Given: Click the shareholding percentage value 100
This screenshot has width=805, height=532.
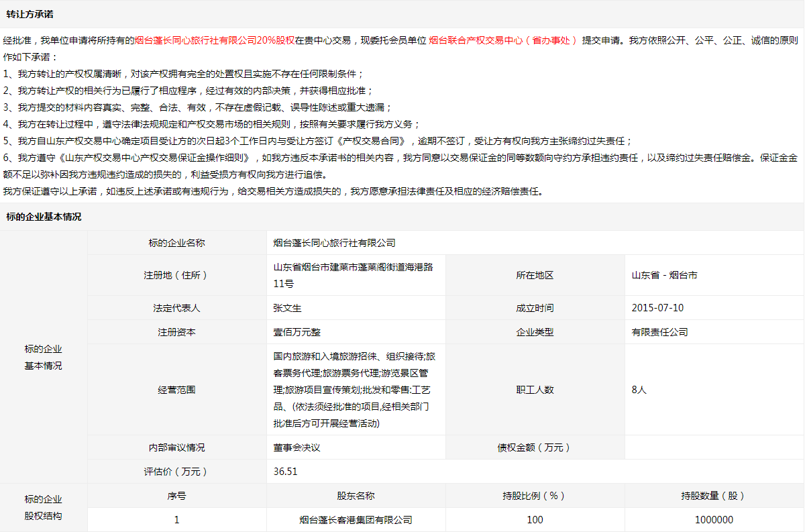Looking at the screenshot, I should click(535, 520).
